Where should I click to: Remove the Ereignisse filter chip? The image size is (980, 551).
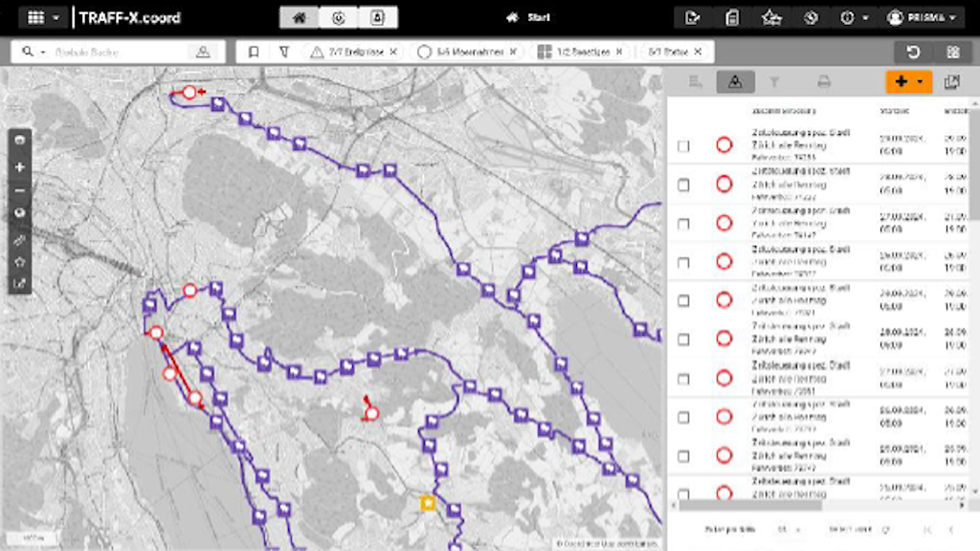click(392, 52)
